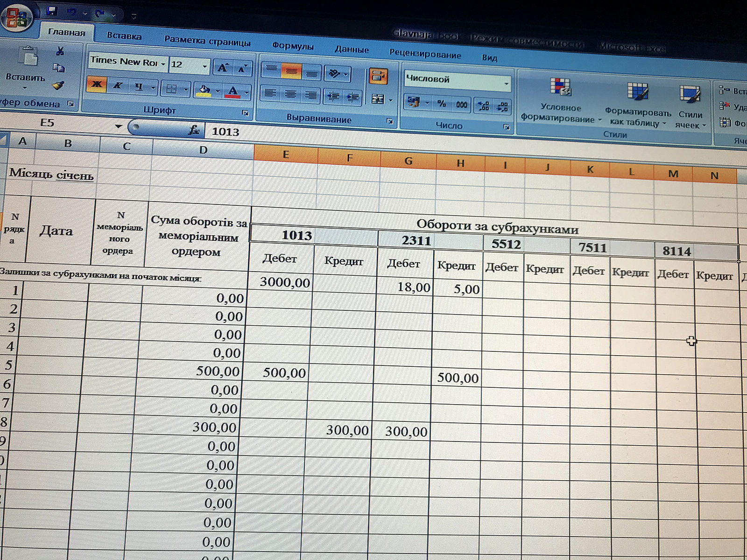Viewport: 747px width, 560px height.
Task: Switch to the Вставка ribbon tab
Action: 124,36
